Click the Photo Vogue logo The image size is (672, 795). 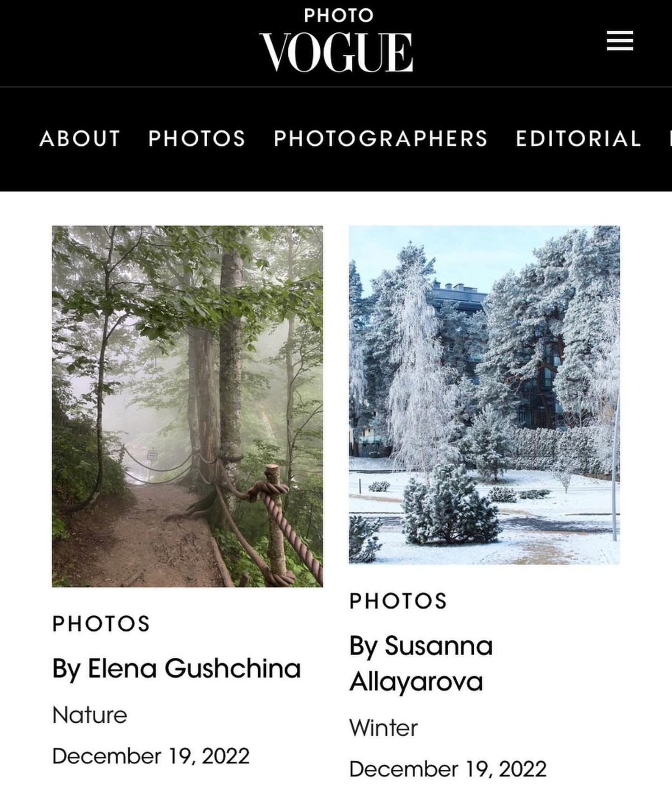337,40
